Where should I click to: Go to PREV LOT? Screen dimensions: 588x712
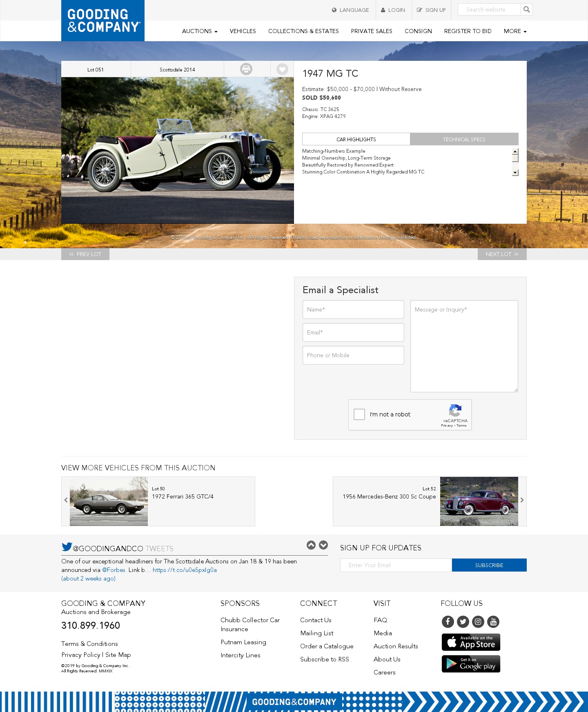85,254
